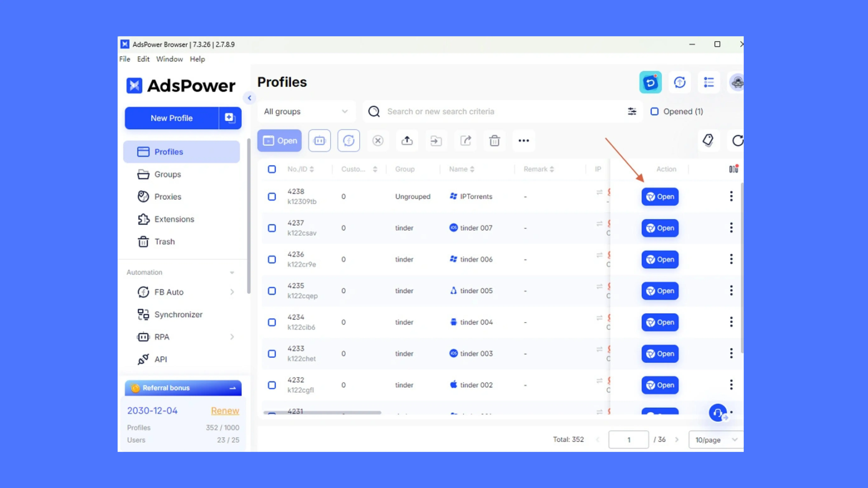Open the search filter settings icon

(x=632, y=111)
